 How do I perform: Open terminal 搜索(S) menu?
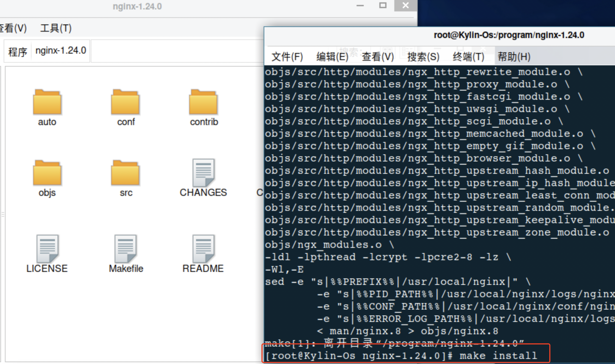click(423, 57)
